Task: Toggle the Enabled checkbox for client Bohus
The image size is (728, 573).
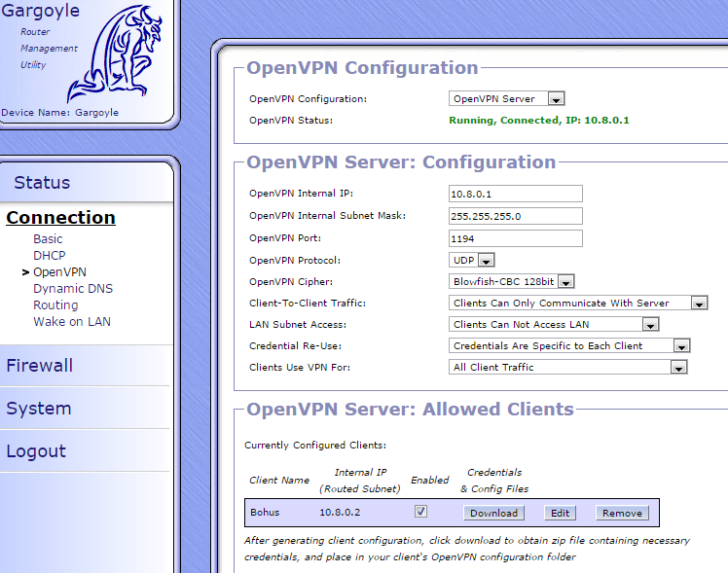Action: coord(420,512)
